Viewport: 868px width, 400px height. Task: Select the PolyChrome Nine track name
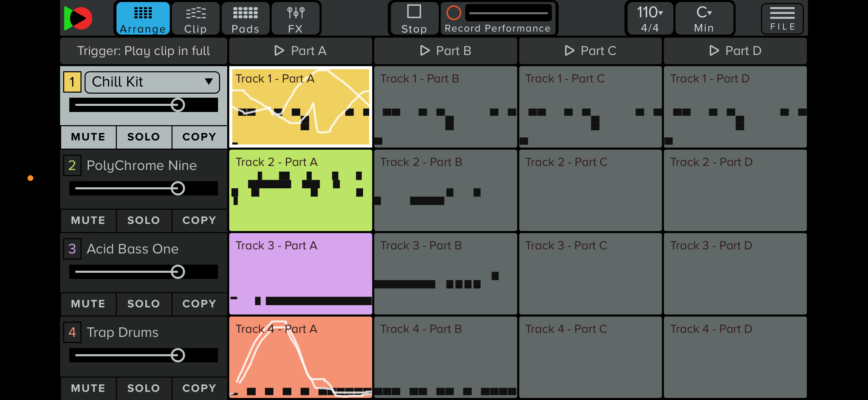142,166
